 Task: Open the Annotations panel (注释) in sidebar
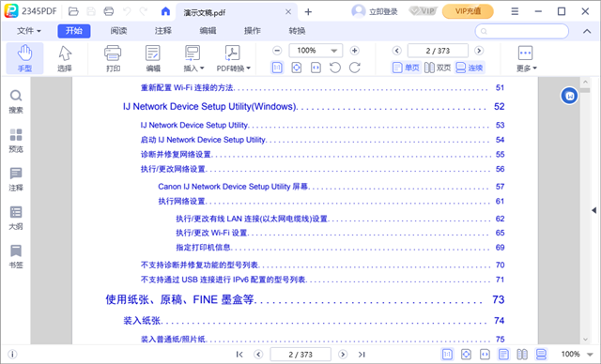(x=16, y=179)
